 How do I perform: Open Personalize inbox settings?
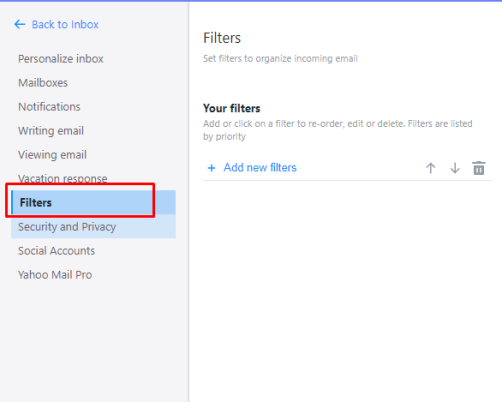(61, 59)
